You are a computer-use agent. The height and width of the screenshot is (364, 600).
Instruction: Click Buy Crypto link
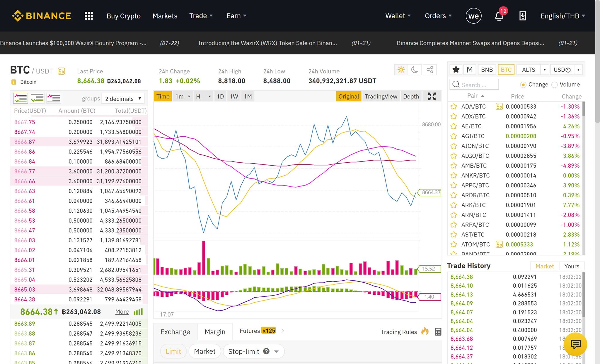click(x=124, y=16)
